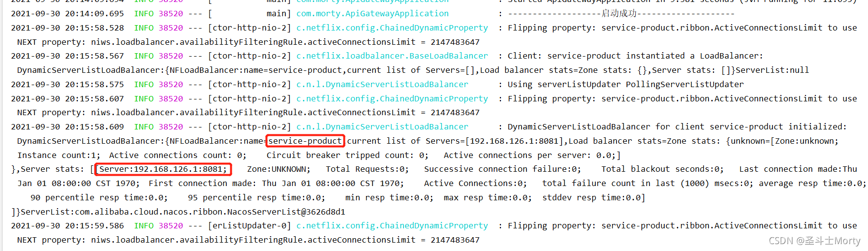Select the text 'Server:192.168.126.1:8081;' in Server stats
The height and width of the screenshot is (251, 868).
(163, 169)
